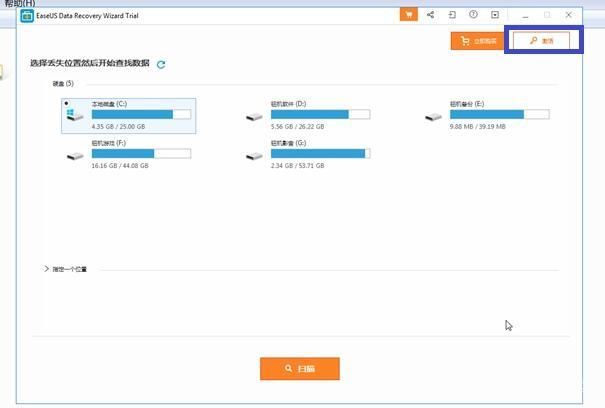
Task: Click the 硬盘 (5) section label
Action: [63, 84]
